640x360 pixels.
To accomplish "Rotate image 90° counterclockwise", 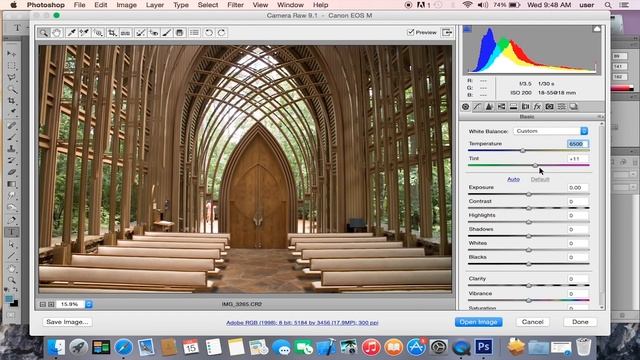I will click(x=209, y=33).
